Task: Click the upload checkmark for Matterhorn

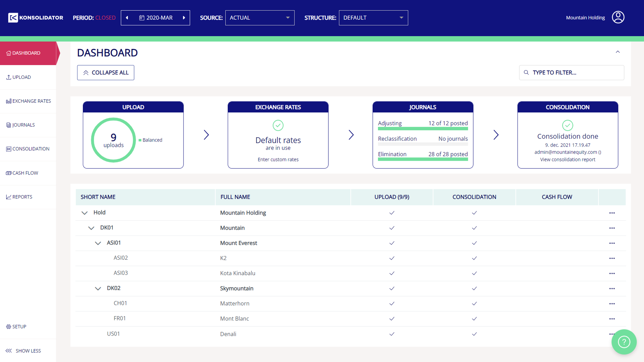Action: coord(392,304)
